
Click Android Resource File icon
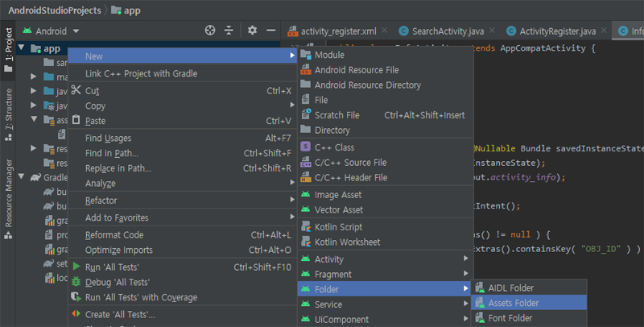coord(306,69)
